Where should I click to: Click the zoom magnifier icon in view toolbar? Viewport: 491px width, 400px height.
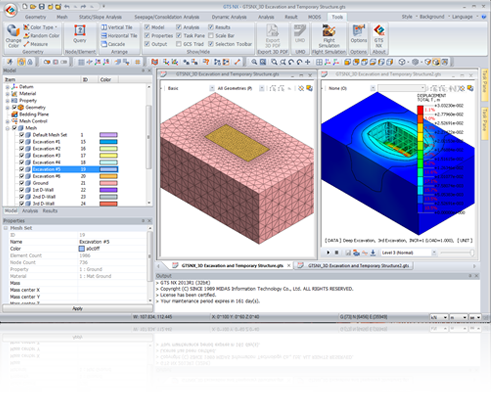tap(254, 62)
